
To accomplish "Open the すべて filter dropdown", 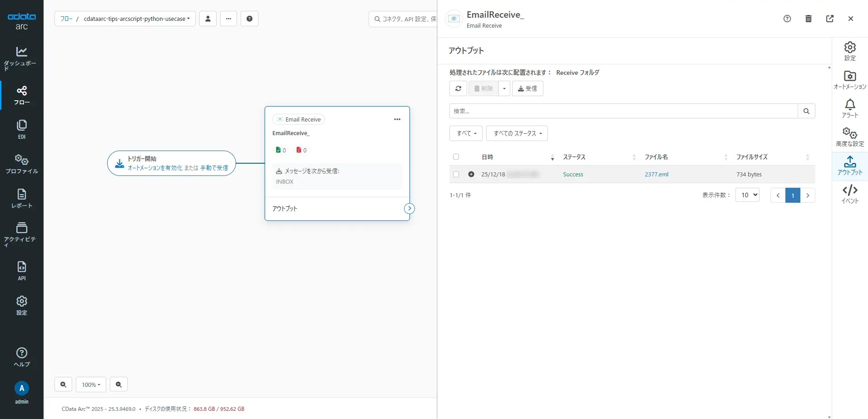I will [x=466, y=133].
